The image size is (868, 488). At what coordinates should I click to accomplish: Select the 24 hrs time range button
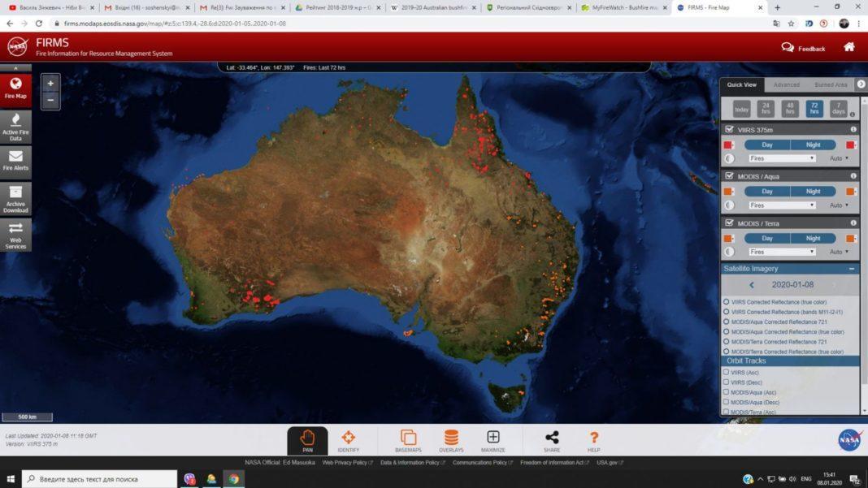[766, 109]
